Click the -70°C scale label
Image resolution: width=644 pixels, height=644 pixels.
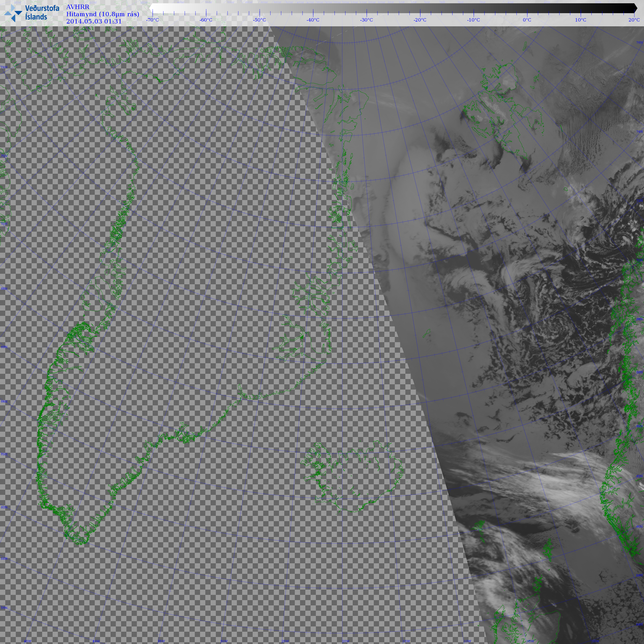[x=152, y=20]
